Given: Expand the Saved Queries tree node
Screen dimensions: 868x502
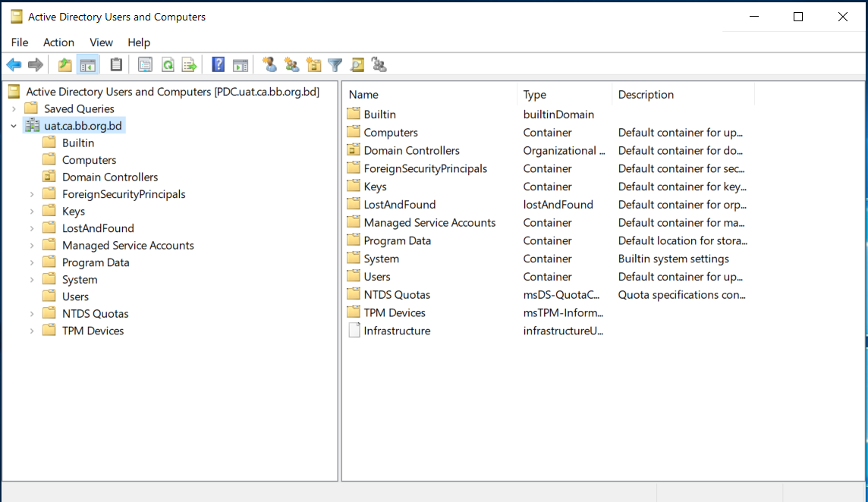Looking at the screenshot, I should (x=14, y=109).
